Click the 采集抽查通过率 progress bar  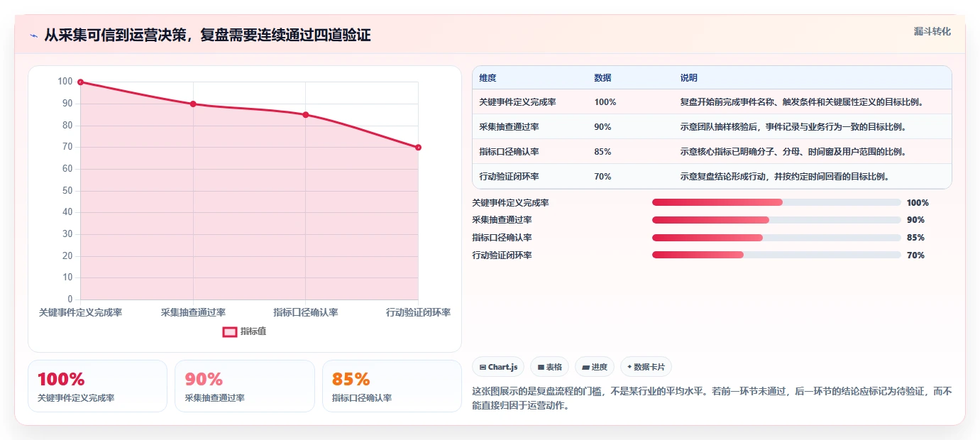click(x=776, y=220)
